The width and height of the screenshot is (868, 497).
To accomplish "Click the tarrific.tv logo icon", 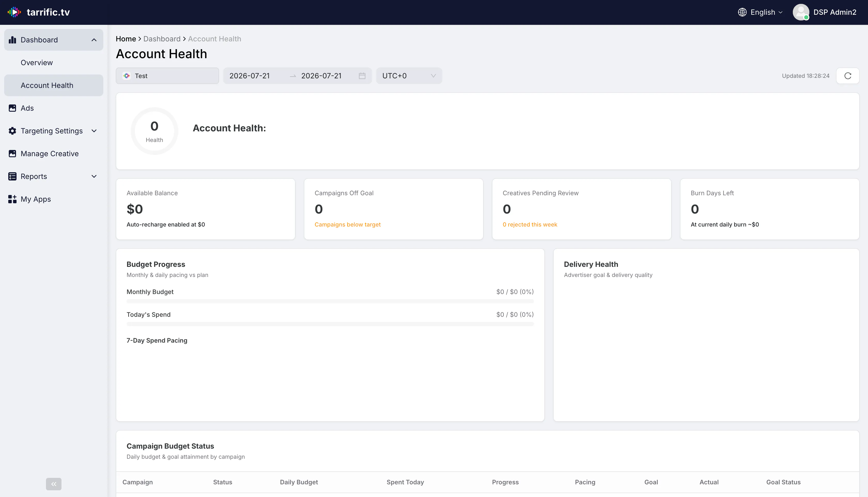I will point(14,12).
